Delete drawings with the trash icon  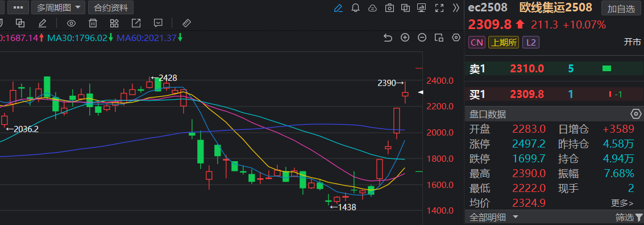tap(93, 23)
